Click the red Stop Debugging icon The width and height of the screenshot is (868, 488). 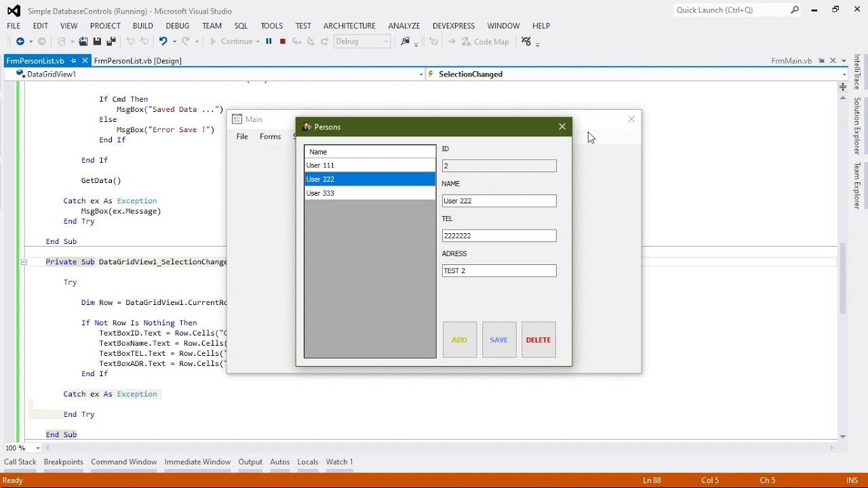point(283,41)
